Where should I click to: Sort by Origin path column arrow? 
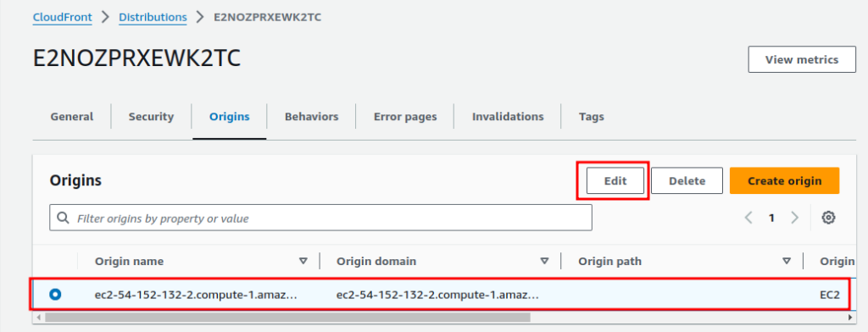(787, 261)
